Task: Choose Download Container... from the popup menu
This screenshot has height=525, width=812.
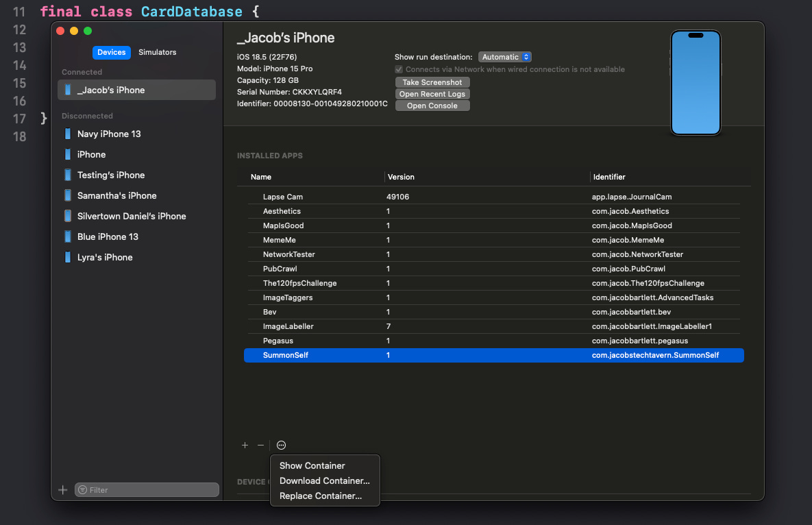Action: pyautogui.click(x=325, y=480)
